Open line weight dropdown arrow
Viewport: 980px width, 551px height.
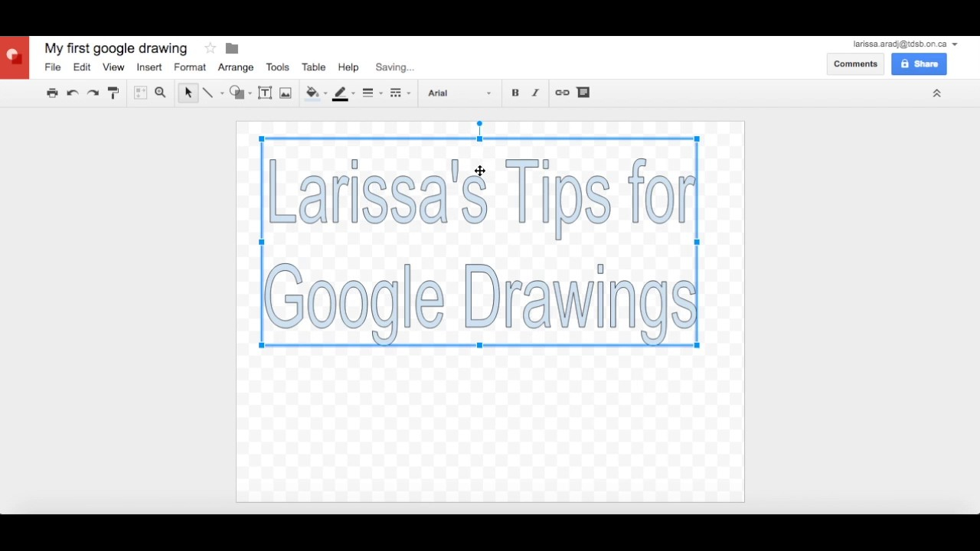point(381,93)
